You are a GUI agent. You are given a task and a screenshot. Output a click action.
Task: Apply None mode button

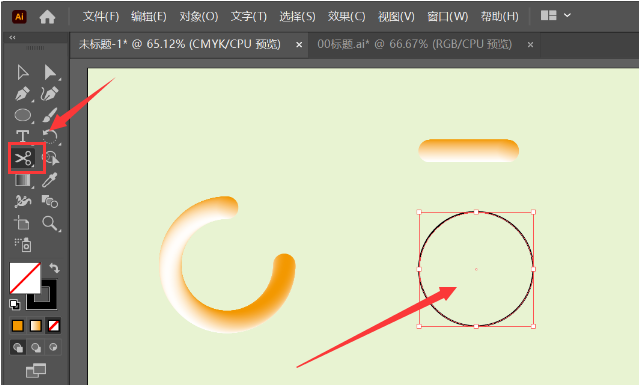tap(53, 326)
